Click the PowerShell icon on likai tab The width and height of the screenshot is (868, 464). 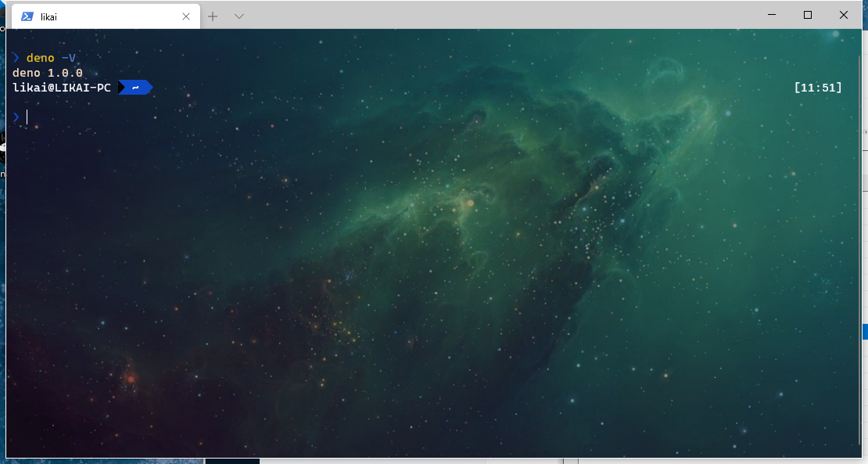[27, 16]
